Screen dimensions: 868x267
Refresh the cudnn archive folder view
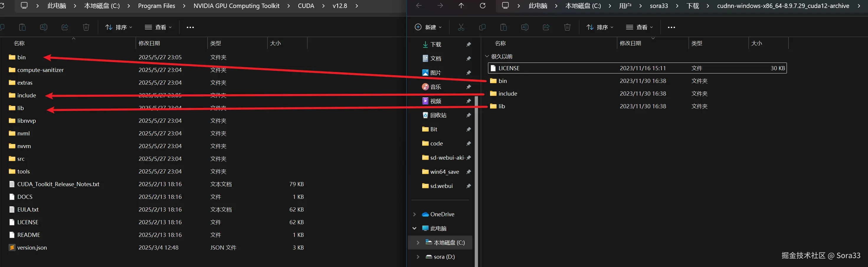pos(482,6)
